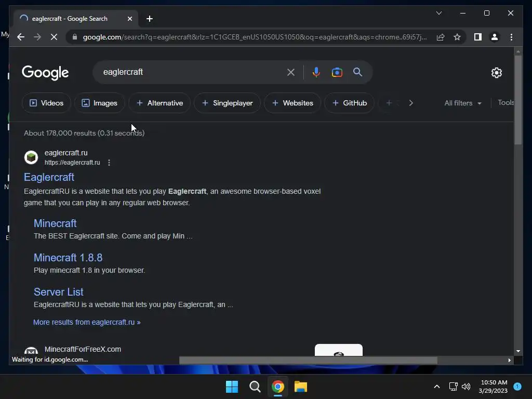Add Websites refinement chip

click(292, 103)
